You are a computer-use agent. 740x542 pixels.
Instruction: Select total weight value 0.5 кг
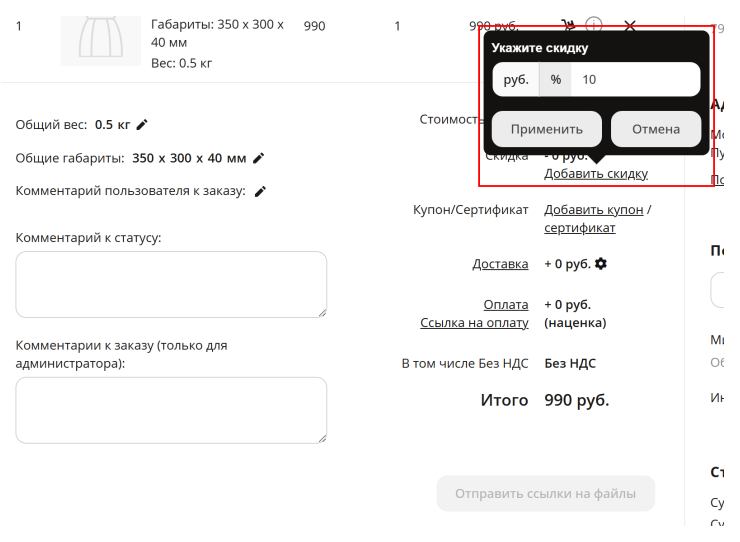pos(112,125)
